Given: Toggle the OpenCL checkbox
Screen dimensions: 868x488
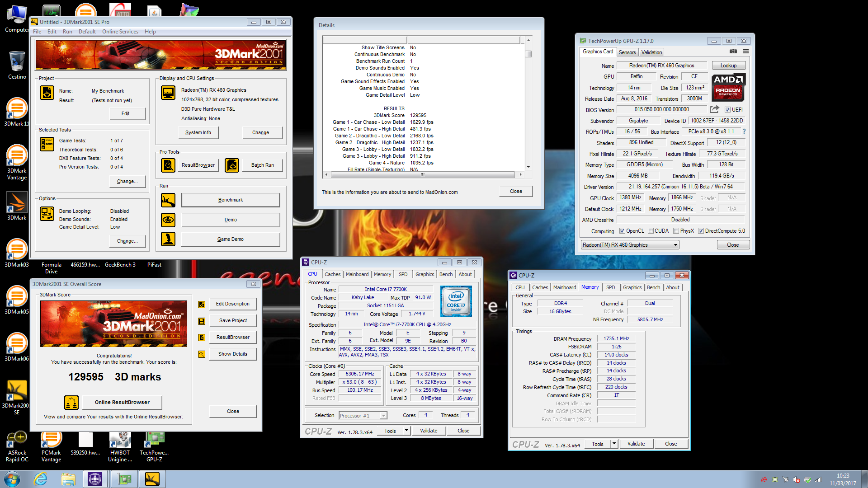Looking at the screenshot, I should tap(622, 231).
